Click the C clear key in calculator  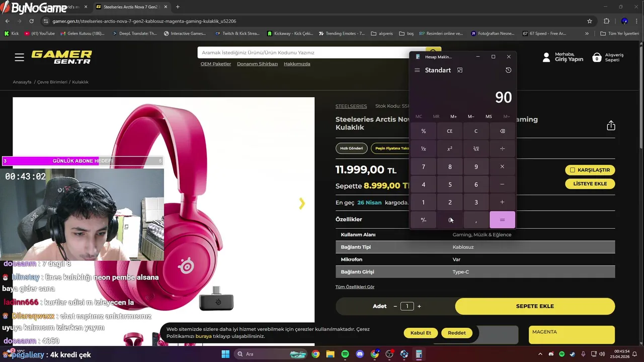tap(476, 131)
